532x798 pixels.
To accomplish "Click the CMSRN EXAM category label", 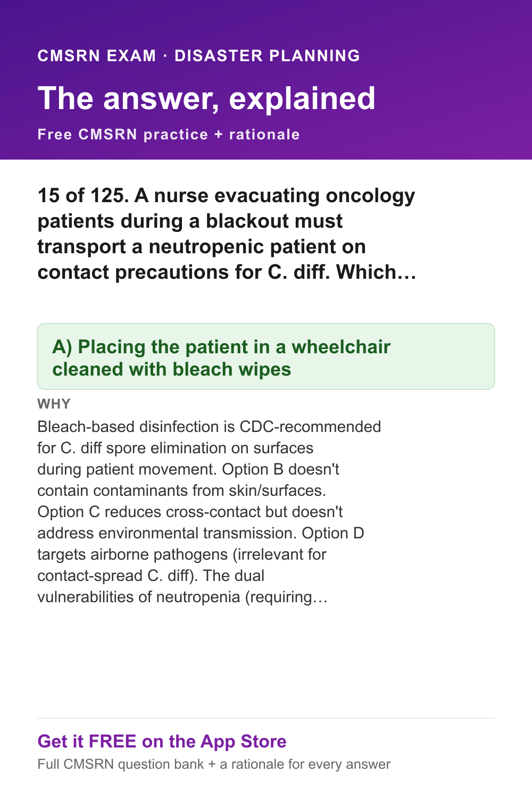I will (97, 55).
